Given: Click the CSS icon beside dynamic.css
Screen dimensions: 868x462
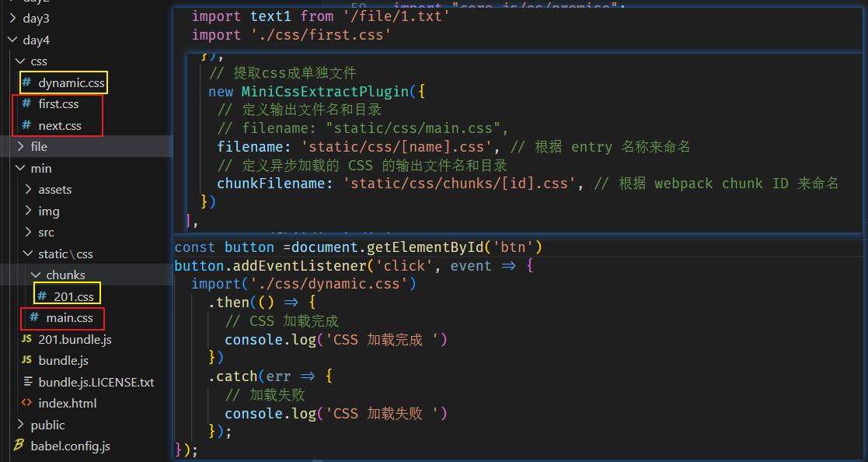Looking at the screenshot, I should point(27,82).
